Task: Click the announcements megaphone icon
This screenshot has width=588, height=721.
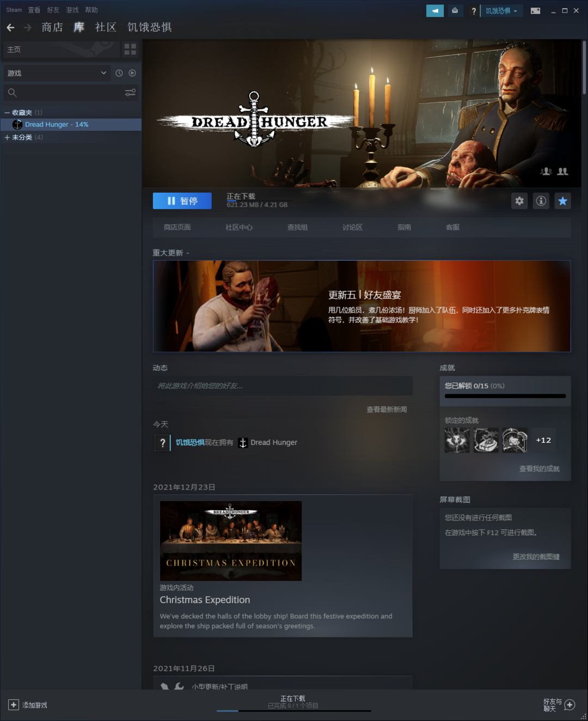Action: (434, 11)
